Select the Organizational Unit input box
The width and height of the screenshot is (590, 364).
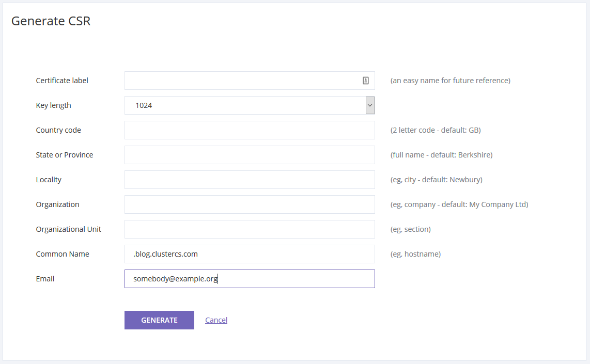tap(250, 229)
